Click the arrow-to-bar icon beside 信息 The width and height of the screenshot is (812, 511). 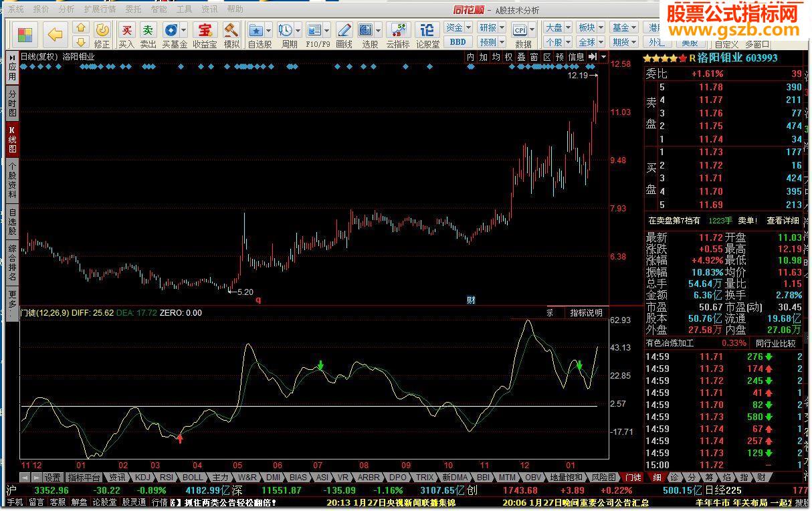click(x=593, y=58)
